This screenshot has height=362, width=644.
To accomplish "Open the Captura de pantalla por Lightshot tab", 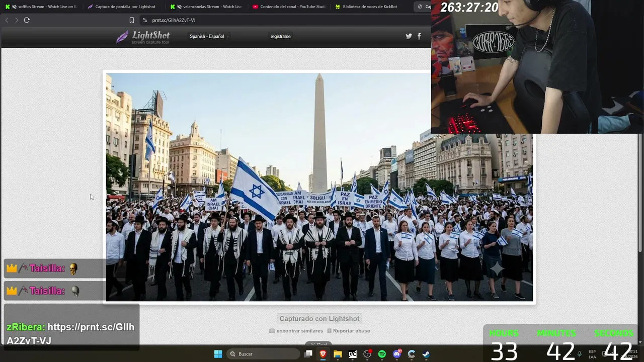I will [x=123, y=7].
